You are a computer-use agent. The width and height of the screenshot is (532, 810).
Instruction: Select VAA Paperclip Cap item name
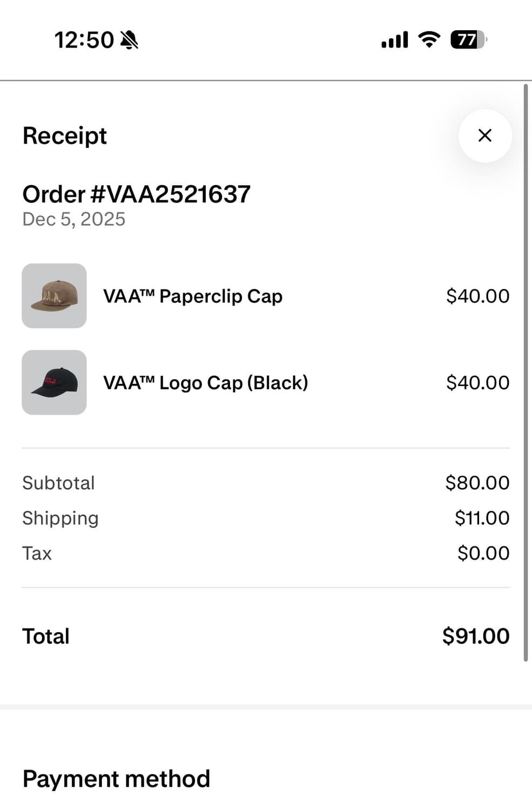click(x=193, y=296)
